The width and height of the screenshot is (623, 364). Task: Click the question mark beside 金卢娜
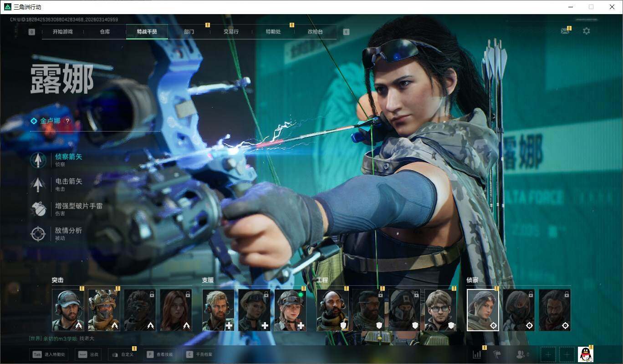click(68, 121)
